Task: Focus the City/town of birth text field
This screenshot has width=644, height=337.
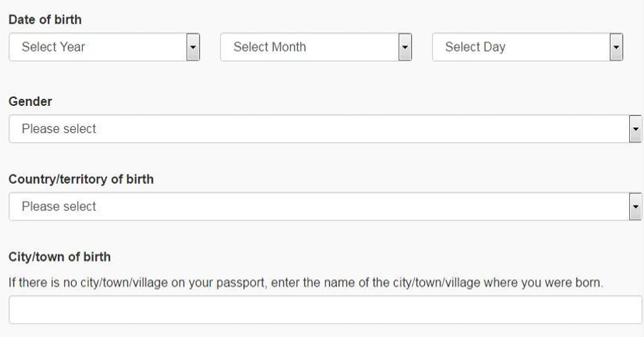Action: (x=325, y=310)
